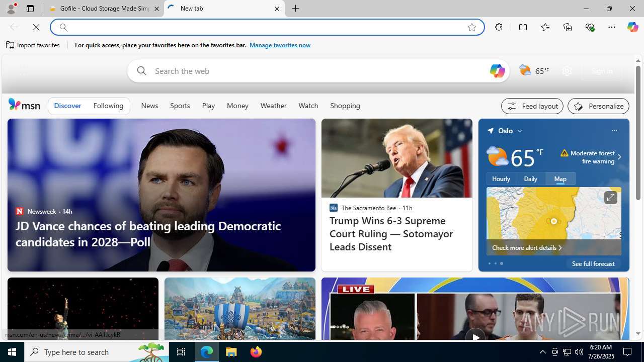644x362 pixels.
Task: Click Import favorites
Action: tap(33, 45)
